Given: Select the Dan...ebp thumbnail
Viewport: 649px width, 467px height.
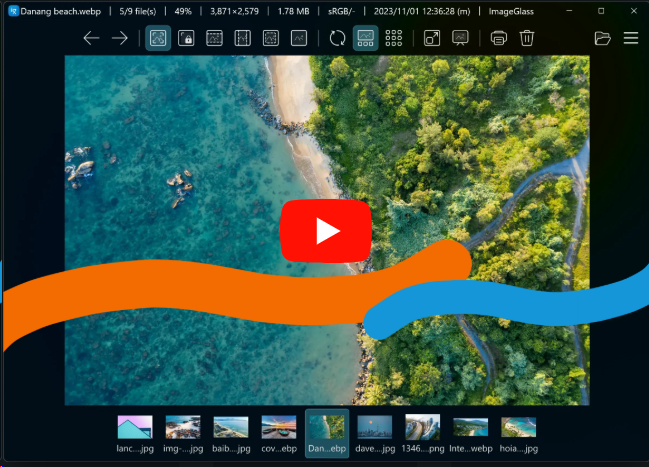Looking at the screenshot, I should point(327,433).
